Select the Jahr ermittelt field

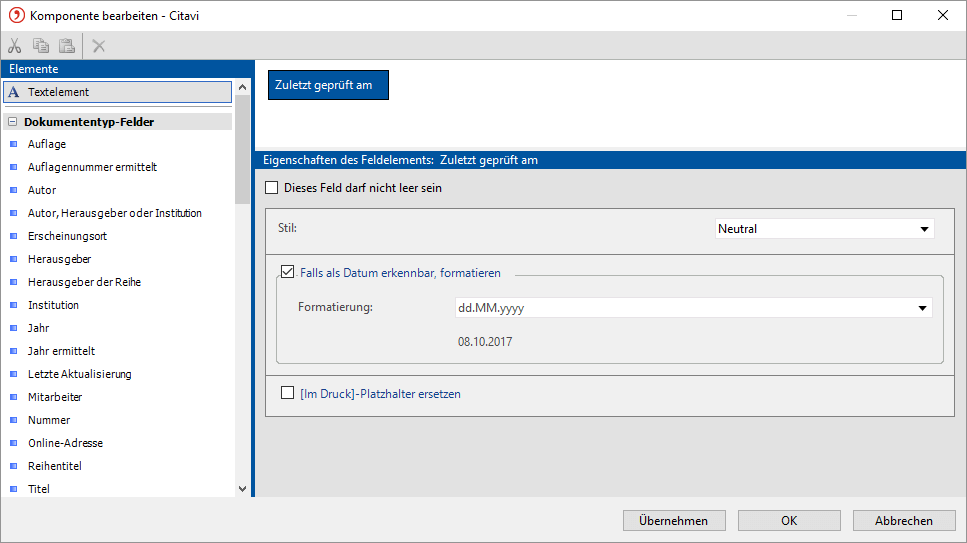coord(61,351)
